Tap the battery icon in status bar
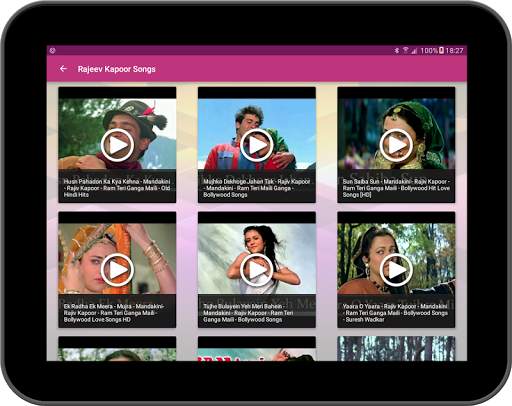This screenshot has width=512, height=406. [441, 50]
